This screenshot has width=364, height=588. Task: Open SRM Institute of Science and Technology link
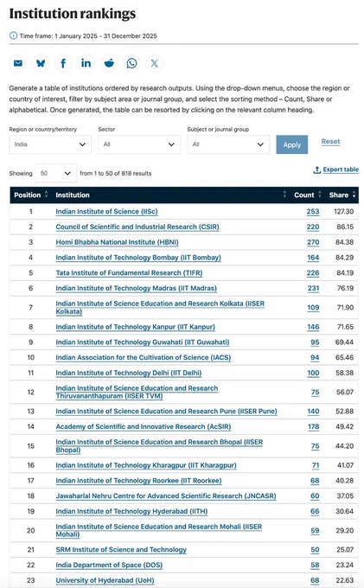click(x=121, y=550)
